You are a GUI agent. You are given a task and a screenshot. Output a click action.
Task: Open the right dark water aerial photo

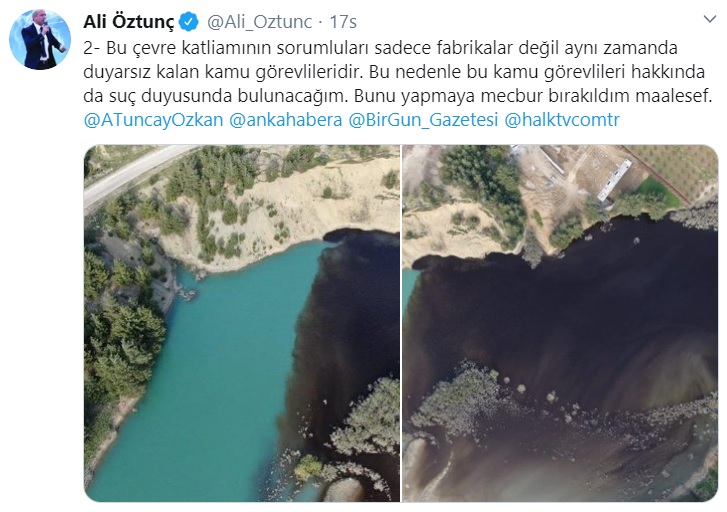560,323
